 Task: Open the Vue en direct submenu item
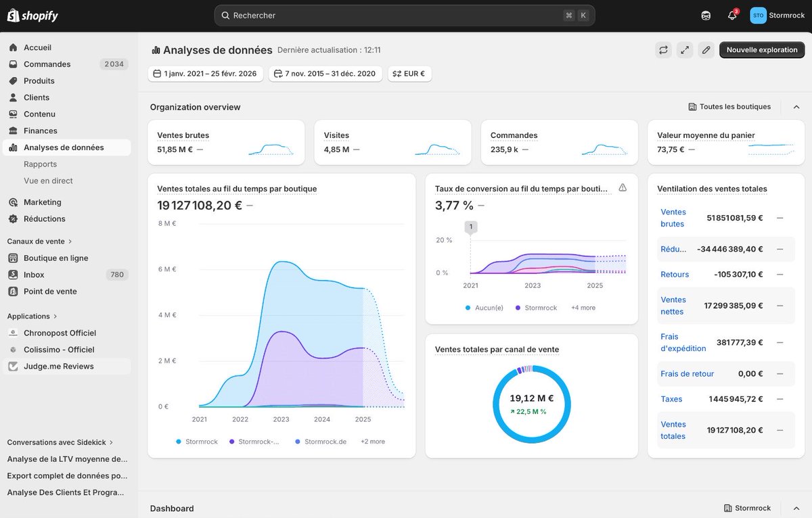(48, 181)
